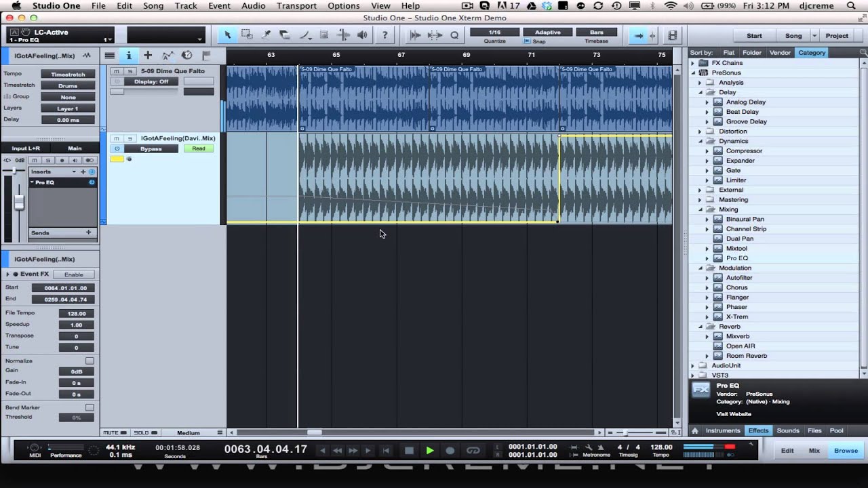Select the Listen speaker tool
Screen dimensions: 868x488
pyautogui.click(x=363, y=35)
